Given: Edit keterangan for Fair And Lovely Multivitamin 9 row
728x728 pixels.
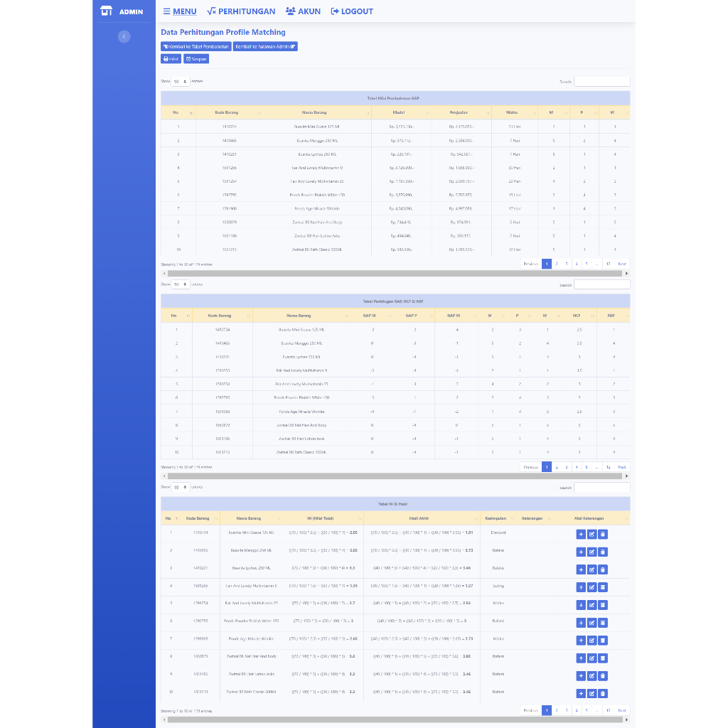Looking at the screenshot, I should click(591, 587).
